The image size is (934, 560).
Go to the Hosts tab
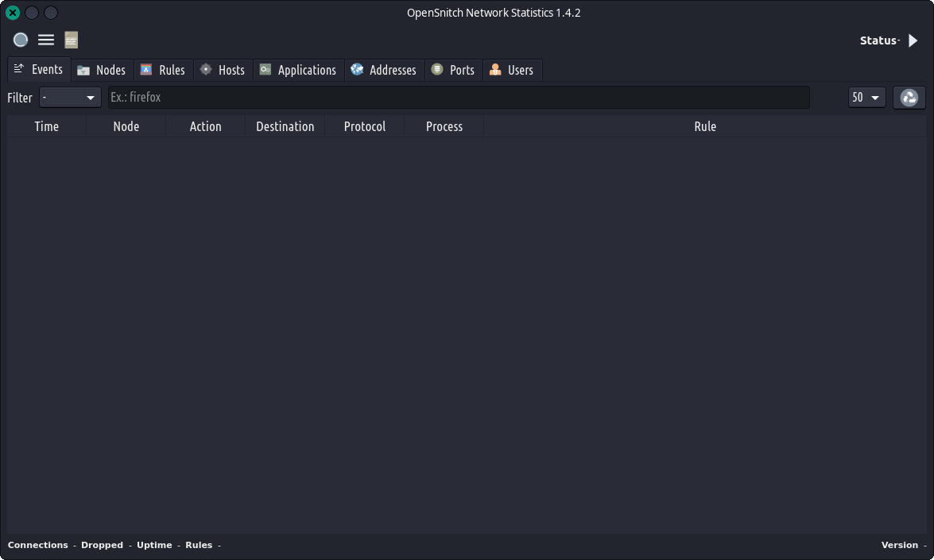(223, 70)
